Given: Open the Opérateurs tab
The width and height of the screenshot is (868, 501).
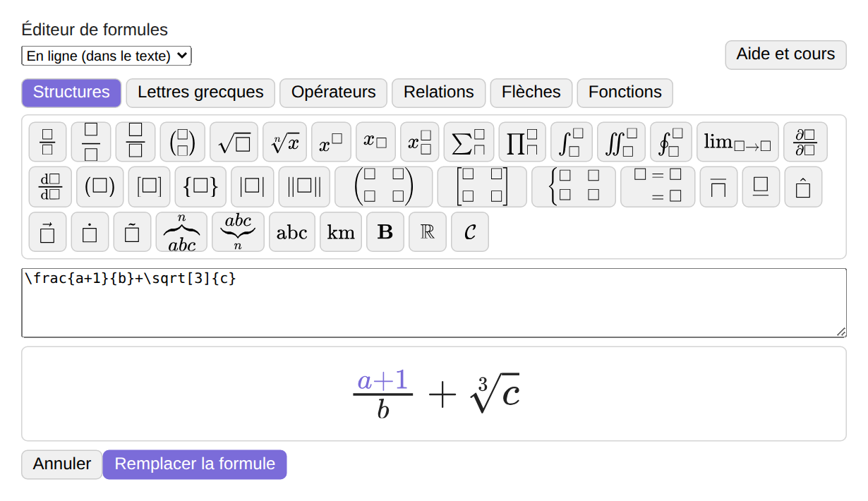Looking at the screenshot, I should click(x=334, y=92).
